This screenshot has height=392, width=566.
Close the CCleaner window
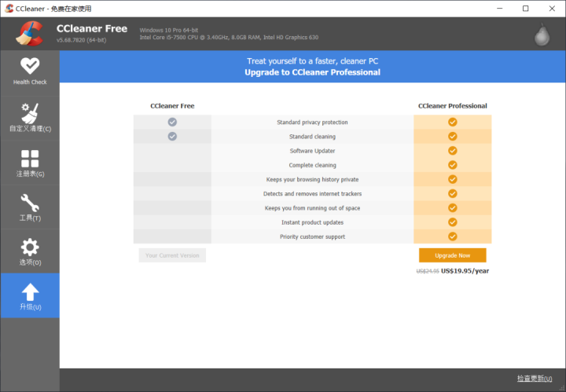552,9
